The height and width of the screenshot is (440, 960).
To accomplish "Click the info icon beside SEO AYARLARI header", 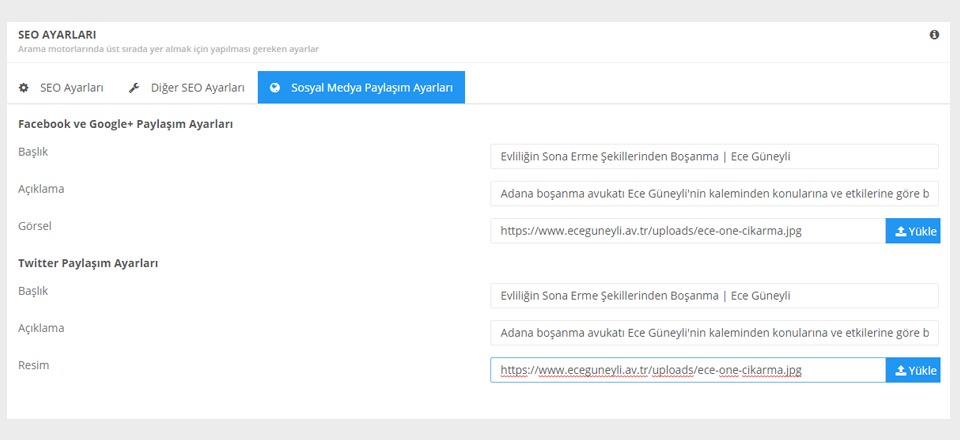I will coord(934,35).
